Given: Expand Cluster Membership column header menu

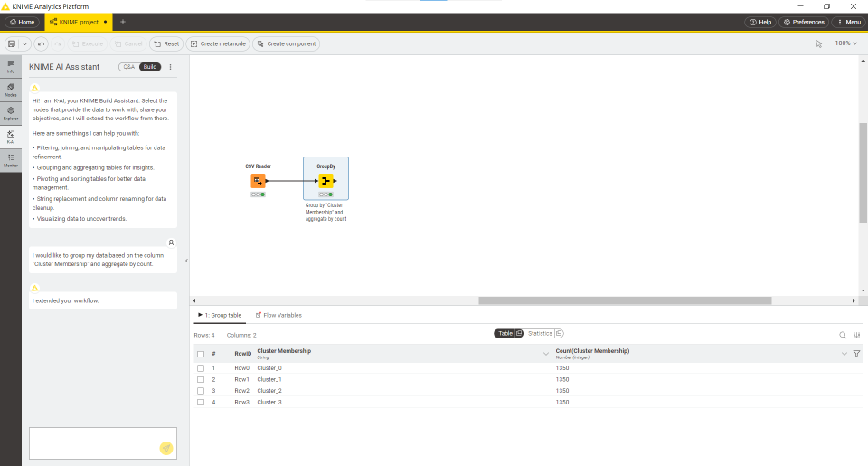Looking at the screenshot, I should pos(546,354).
